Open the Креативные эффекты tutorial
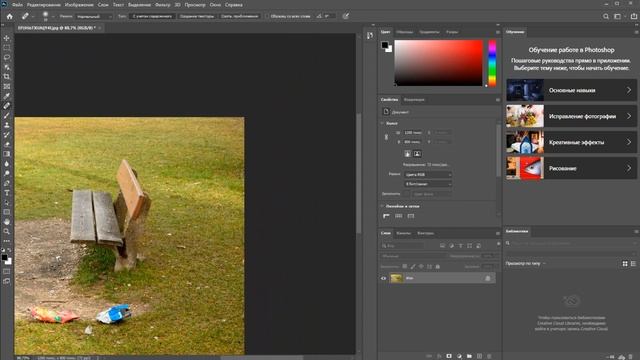Viewport: 640px width, 360px height. coord(571,142)
